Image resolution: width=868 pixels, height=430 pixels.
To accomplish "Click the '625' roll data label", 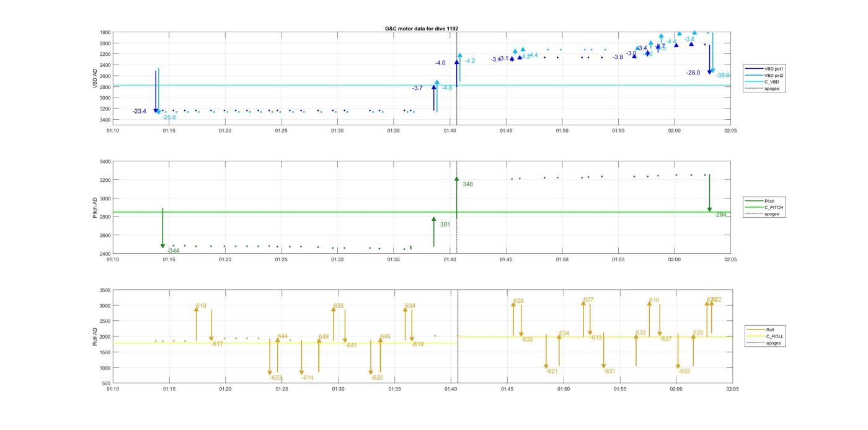I will pyautogui.click(x=698, y=333).
